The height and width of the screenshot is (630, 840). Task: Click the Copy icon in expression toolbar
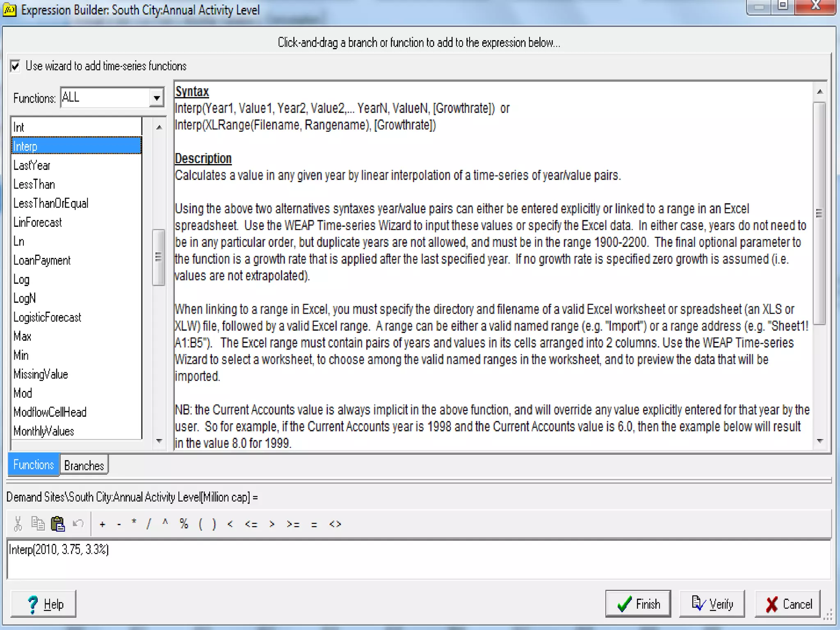pos(38,524)
